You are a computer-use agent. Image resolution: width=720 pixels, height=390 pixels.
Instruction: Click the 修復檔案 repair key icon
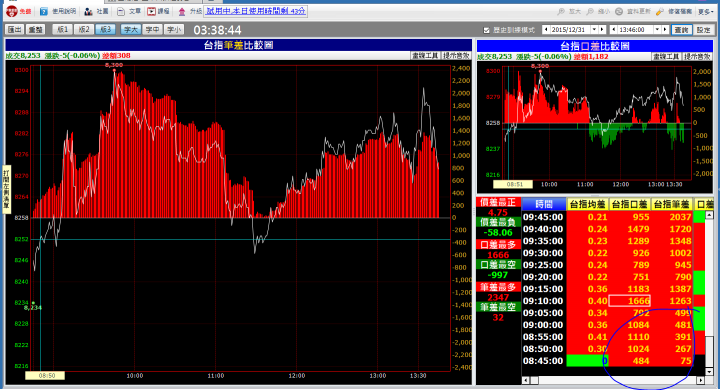coord(659,11)
